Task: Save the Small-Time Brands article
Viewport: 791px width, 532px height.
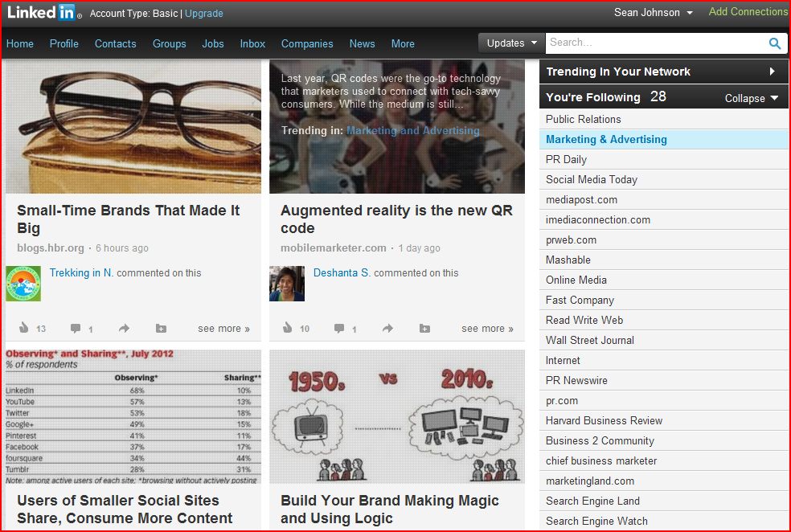Action: pyautogui.click(x=161, y=329)
